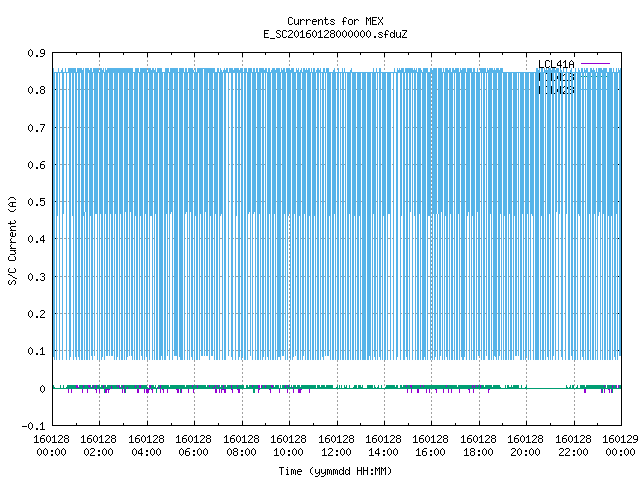Select the LCL41A legend entry
640x480 pixels.
click(556, 64)
